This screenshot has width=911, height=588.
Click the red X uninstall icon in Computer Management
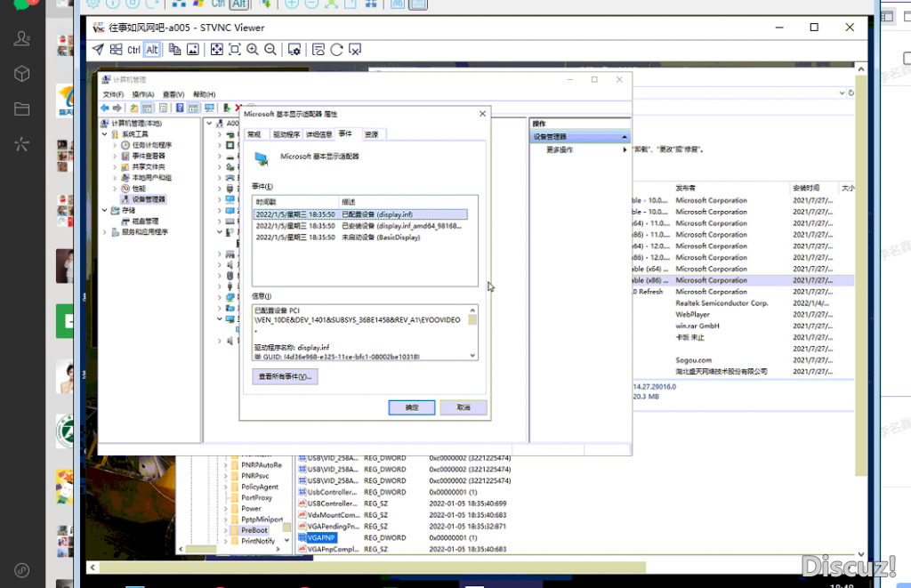[238, 108]
